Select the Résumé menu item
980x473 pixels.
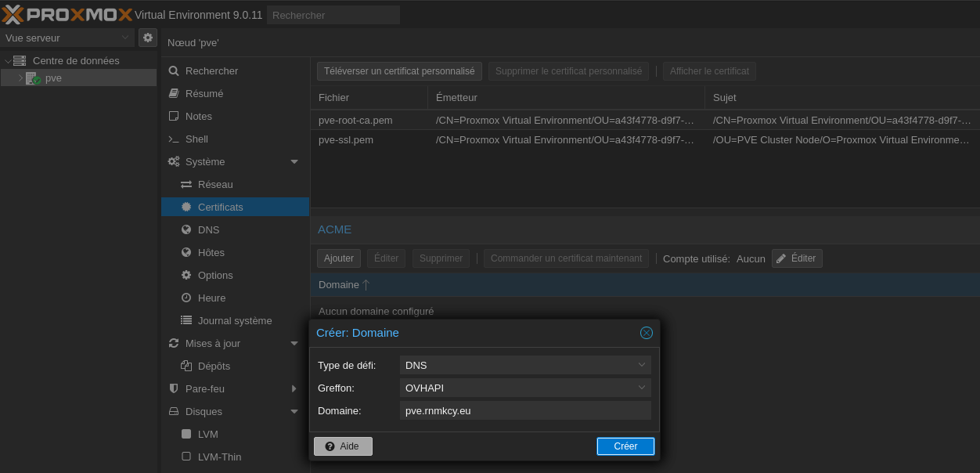pyautogui.click(x=204, y=93)
